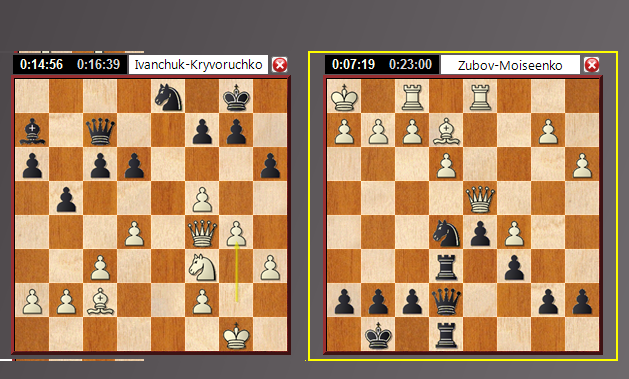Select the white king on Zubov-Moiseenko board
Image resolution: width=629 pixels, height=379 pixels.
click(344, 97)
